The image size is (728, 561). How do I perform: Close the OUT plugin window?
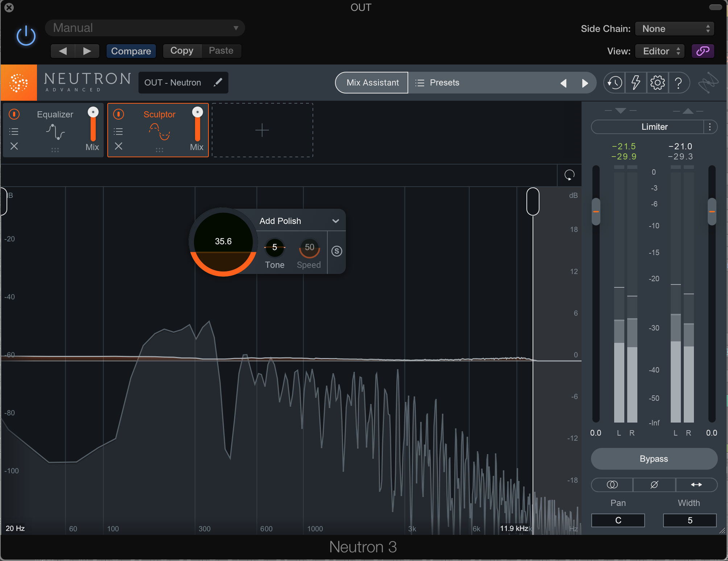9,7
